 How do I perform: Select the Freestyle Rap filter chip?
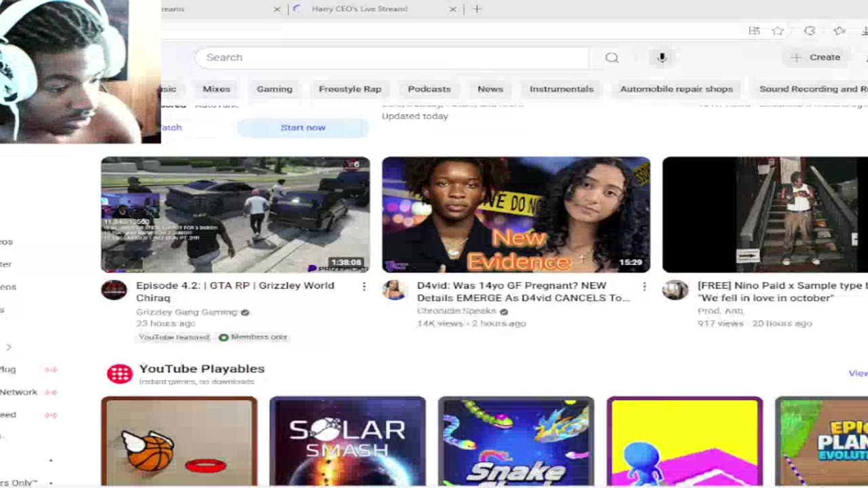coord(350,89)
